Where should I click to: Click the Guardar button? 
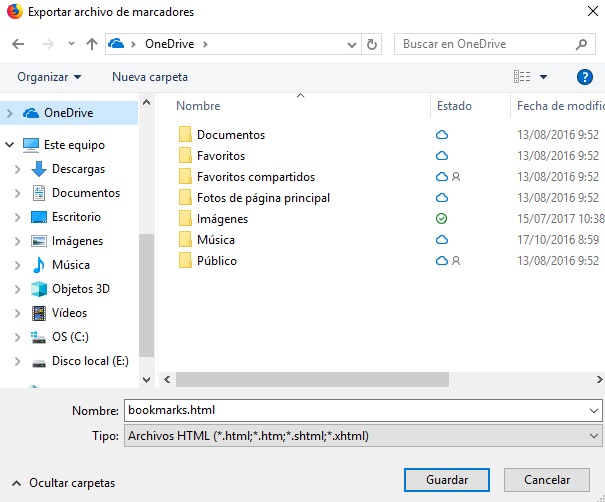(x=447, y=480)
